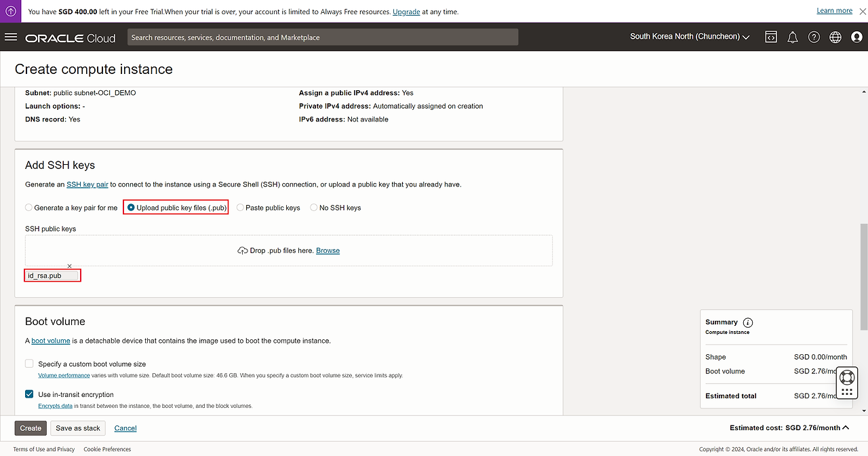Enable Specify a custom boot volume size
Screen dimensions: 868x456
tap(29, 364)
